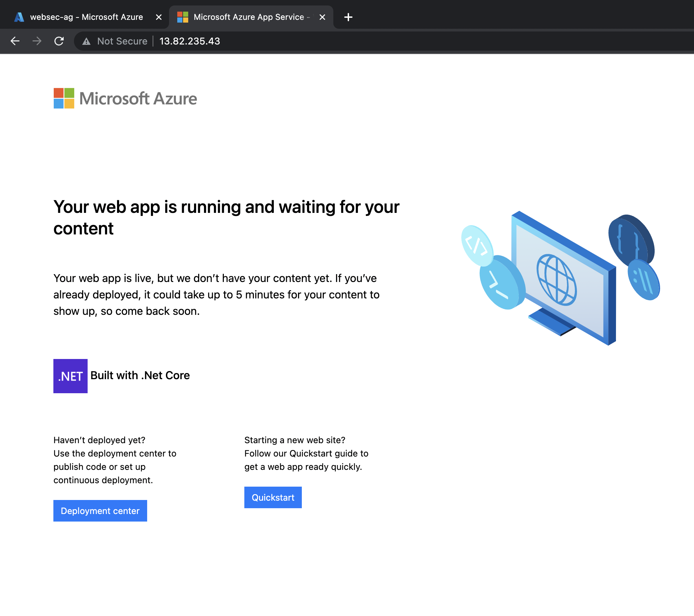
Task: Open a new browser tab
Action: click(348, 17)
